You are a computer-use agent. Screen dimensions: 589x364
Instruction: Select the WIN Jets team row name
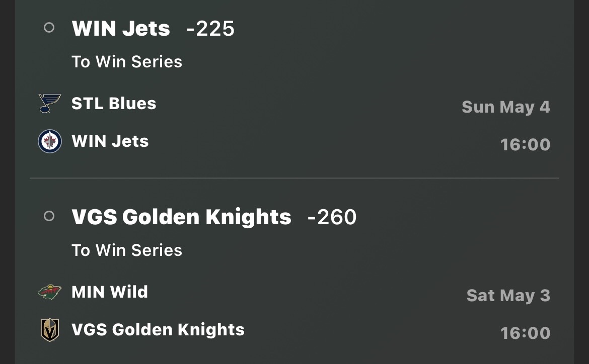pyautogui.click(x=110, y=141)
